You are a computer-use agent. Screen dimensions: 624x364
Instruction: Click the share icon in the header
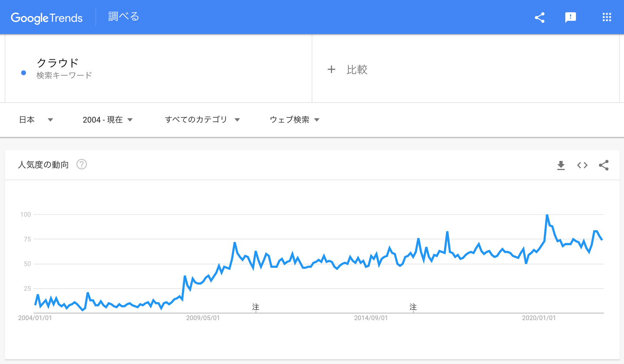click(x=539, y=17)
